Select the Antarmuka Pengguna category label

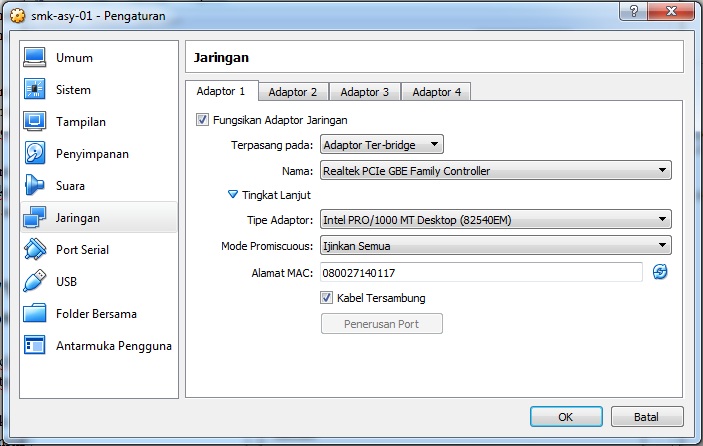click(114, 346)
